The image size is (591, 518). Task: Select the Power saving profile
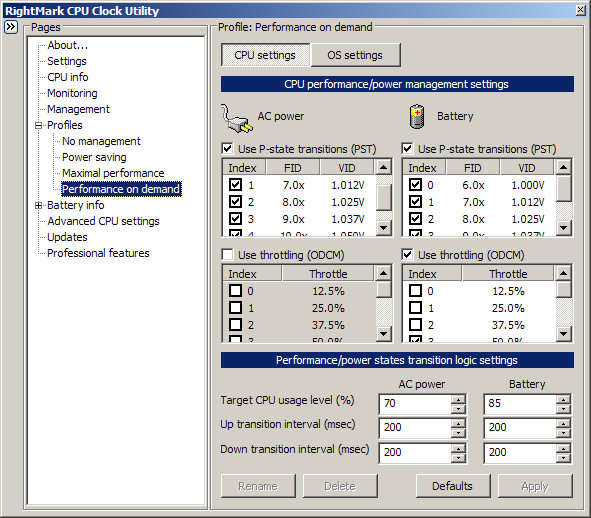[x=94, y=157]
